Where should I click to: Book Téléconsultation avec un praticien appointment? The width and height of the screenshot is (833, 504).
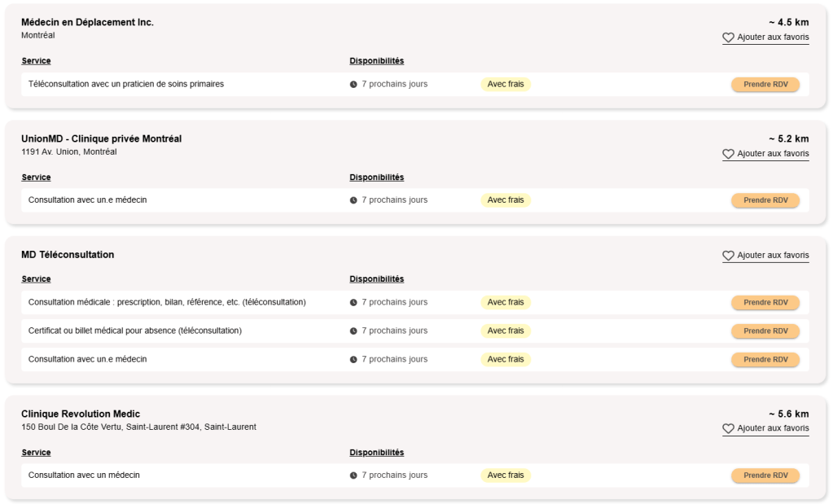pyautogui.click(x=765, y=85)
